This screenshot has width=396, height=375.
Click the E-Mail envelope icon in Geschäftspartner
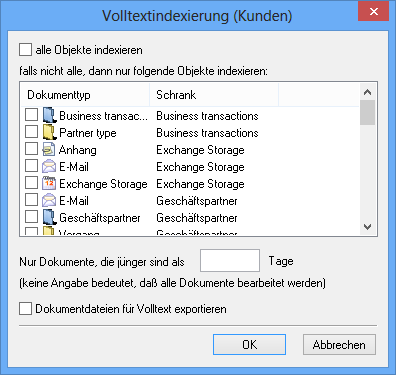(49, 200)
